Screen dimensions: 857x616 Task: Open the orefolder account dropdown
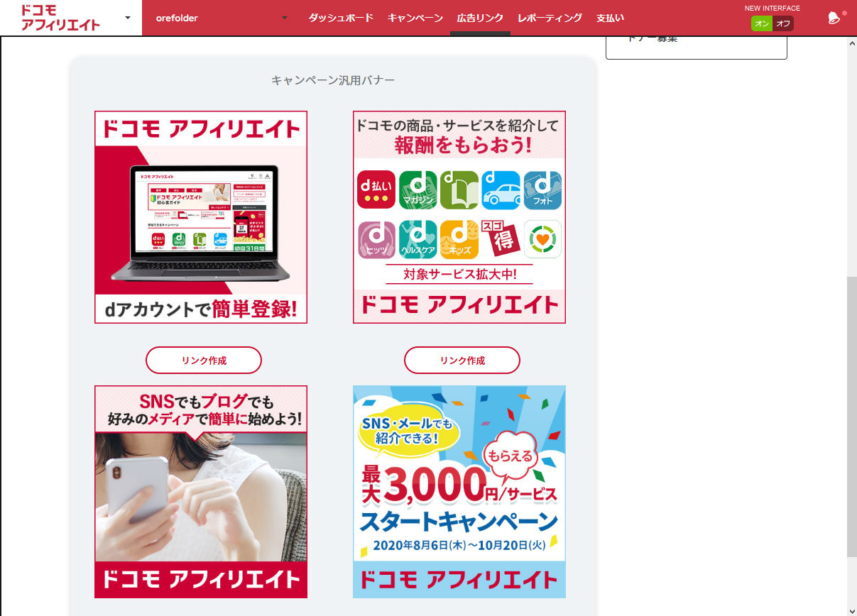tap(222, 18)
